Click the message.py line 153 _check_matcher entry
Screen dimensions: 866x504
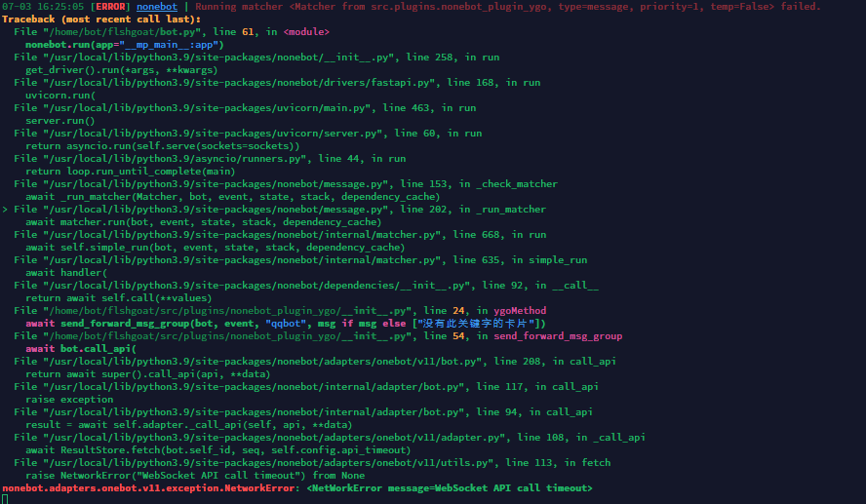(x=286, y=184)
